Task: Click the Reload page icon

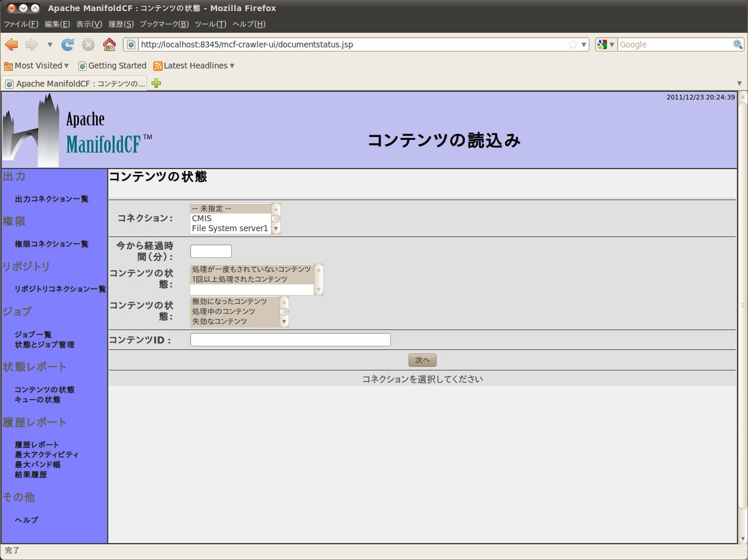Action: point(68,44)
